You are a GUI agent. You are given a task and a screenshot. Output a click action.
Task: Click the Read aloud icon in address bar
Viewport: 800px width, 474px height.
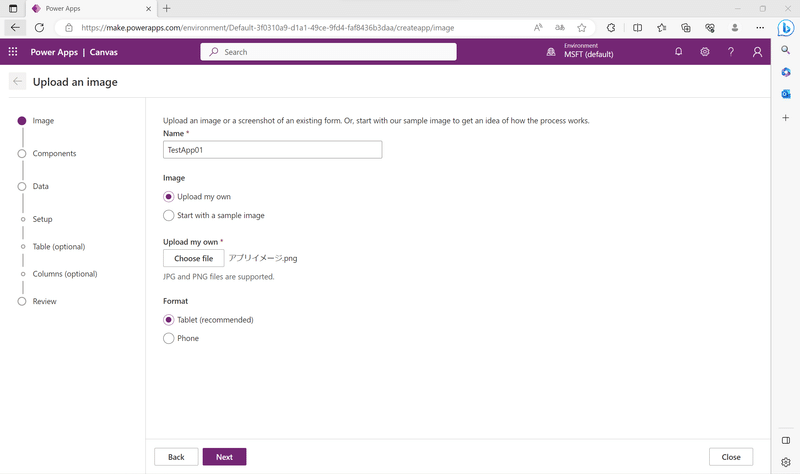coord(538,28)
